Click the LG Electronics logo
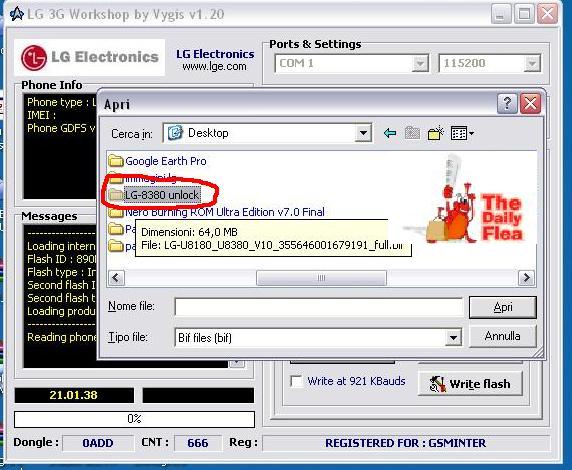Screen dimensions: 572x470 [x=90, y=57]
